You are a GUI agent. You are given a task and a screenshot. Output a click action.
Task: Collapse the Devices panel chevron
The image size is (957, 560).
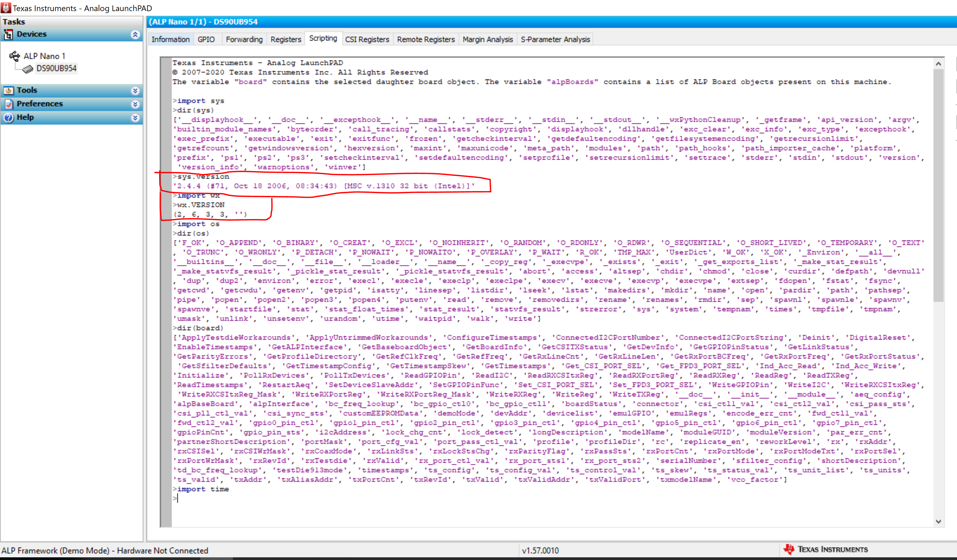[135, 35]
